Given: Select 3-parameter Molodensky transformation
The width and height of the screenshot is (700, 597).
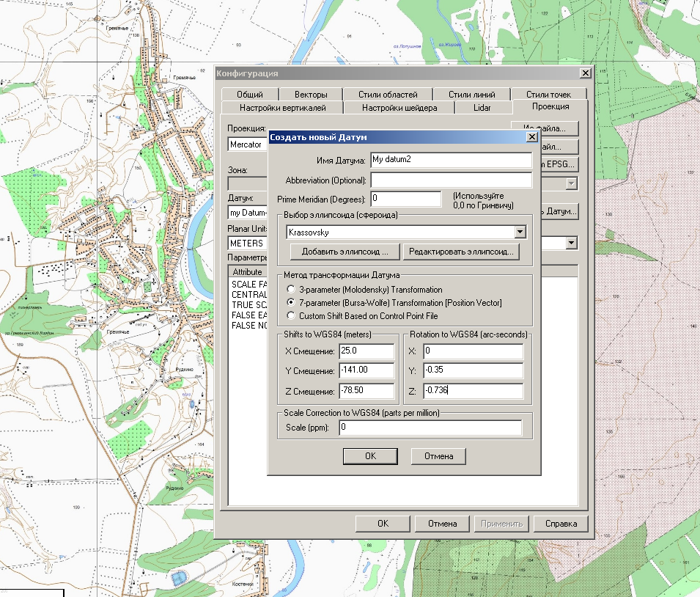Looking at the screenshot, I should 292,290.
